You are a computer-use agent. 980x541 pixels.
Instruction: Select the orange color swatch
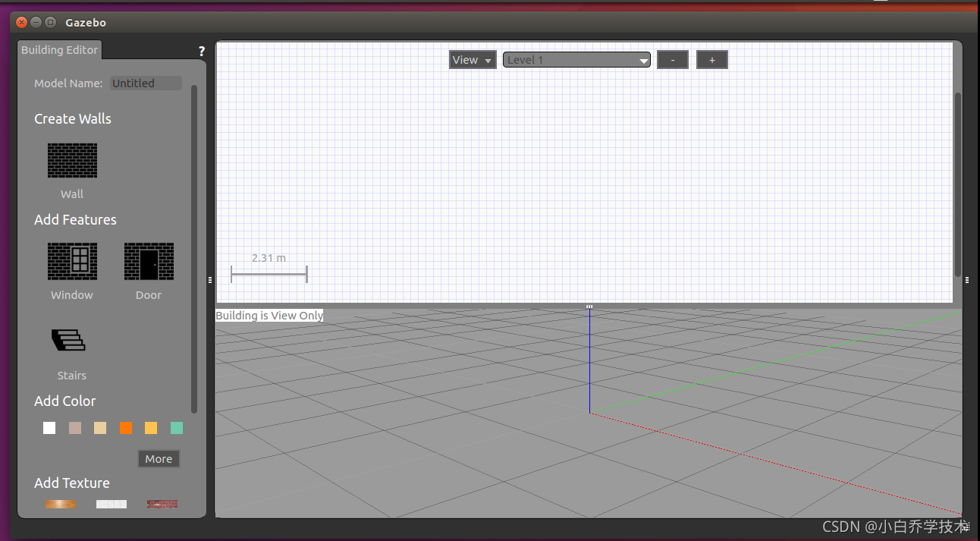pos(126,428)
